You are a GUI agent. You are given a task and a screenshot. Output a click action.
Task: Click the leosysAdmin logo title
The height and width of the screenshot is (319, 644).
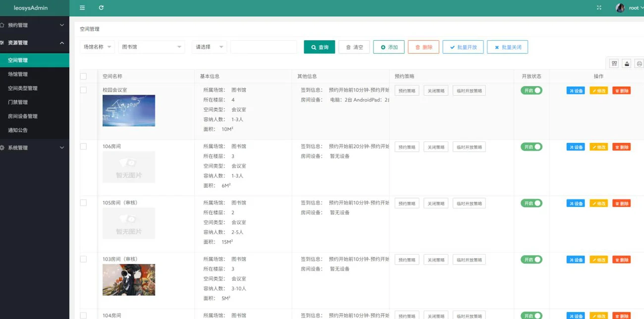[31, 8]
